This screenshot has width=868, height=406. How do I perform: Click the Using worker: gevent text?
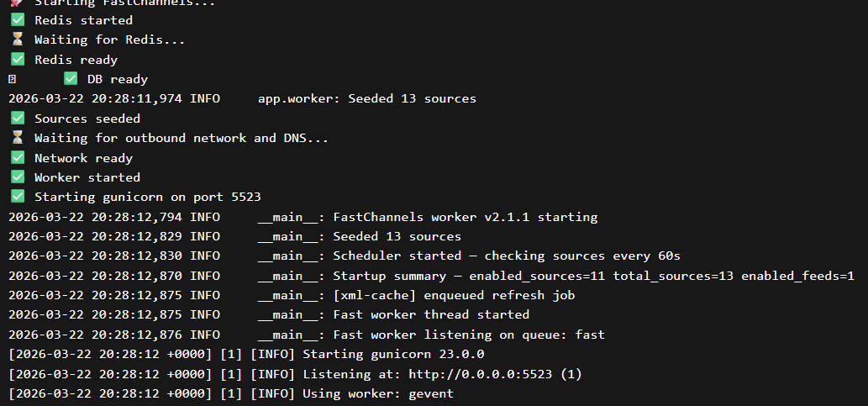(x=377, y=393)
